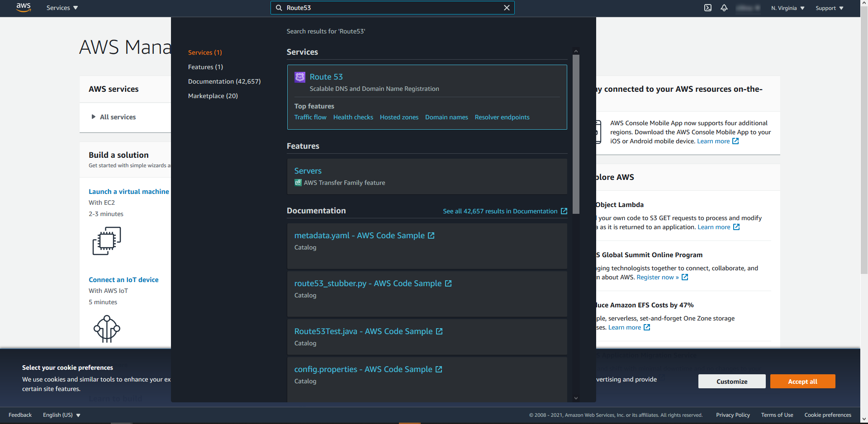Click Learn more about EFS costs

pos(625,327)
